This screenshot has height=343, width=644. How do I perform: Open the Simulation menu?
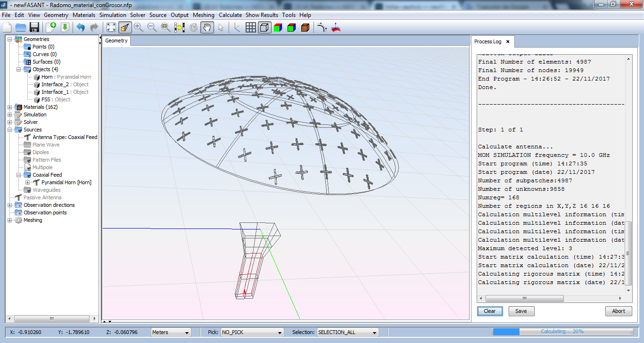coord(113,15)
